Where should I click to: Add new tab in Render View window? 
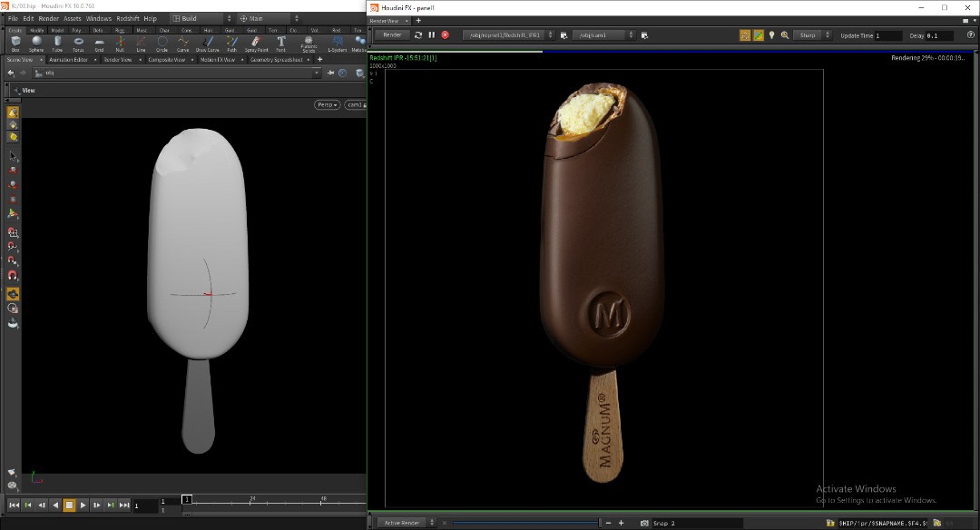418,21
